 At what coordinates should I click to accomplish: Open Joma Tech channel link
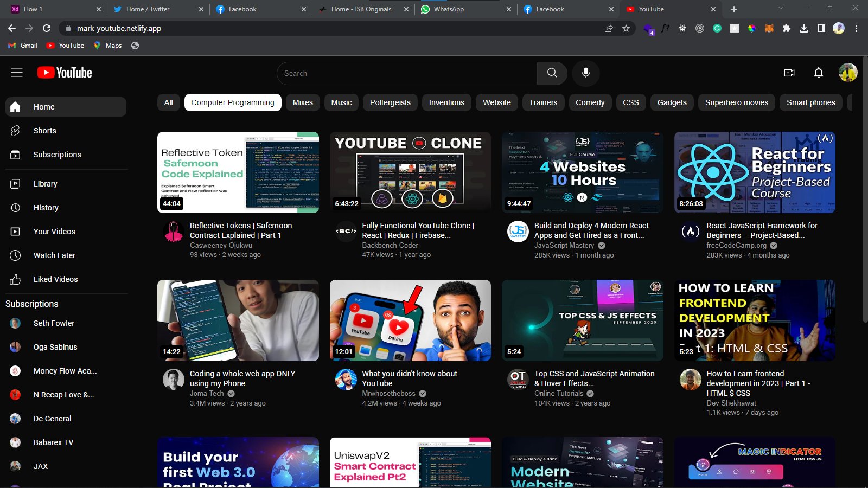point(207,394)
